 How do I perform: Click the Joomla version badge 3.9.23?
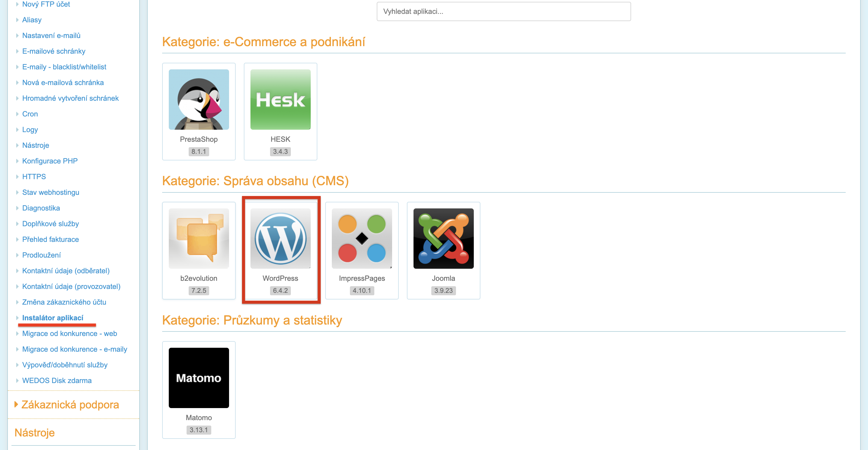click(443, 290)
